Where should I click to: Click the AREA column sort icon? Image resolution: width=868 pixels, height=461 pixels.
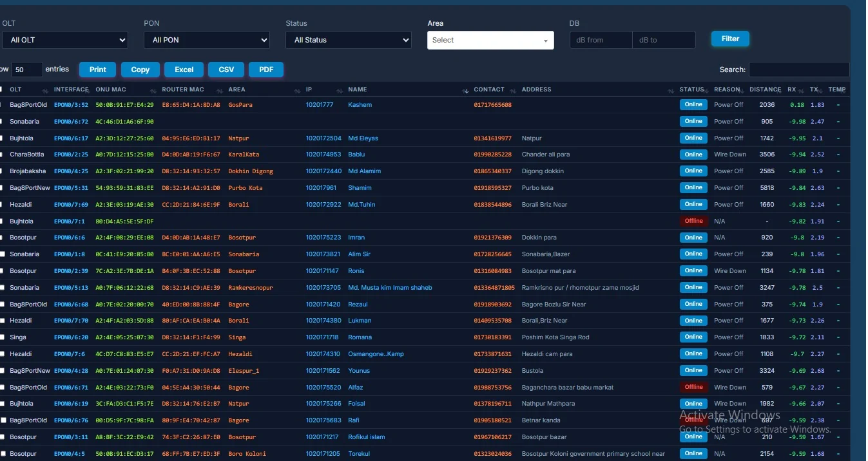pyautogui.click(x=297, y=90)
